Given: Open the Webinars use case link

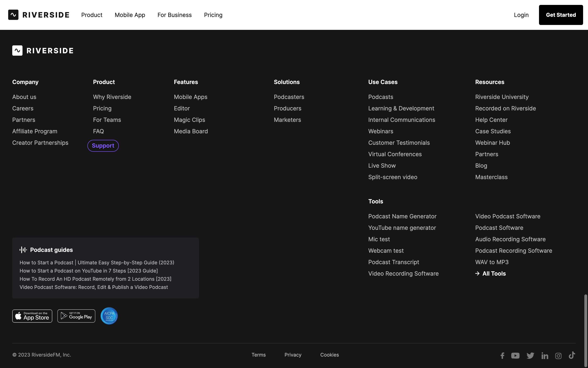Looking at the screenshot, I should [x=381, y=131].
